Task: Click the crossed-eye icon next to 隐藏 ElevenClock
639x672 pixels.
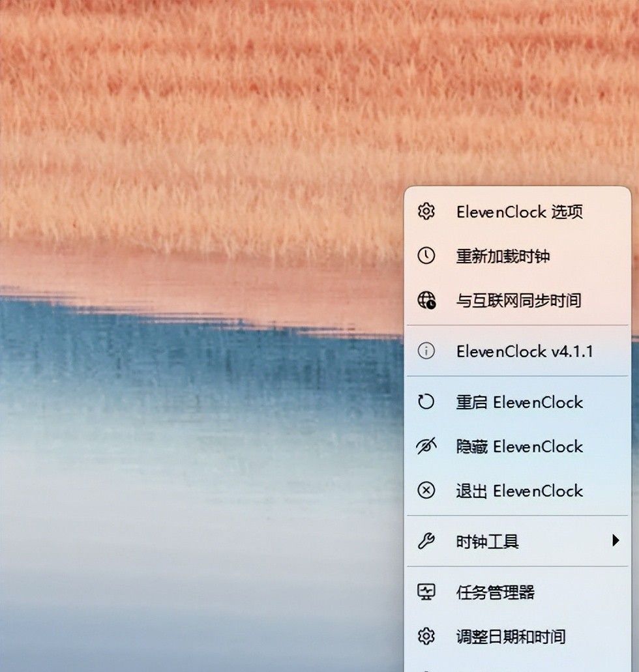Action: click(x=426, y=446)
